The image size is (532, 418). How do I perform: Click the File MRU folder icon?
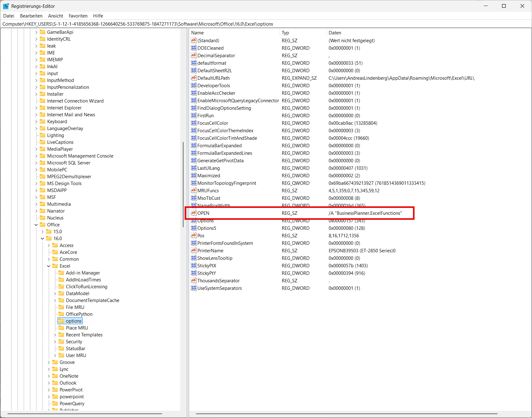click(x=61, y=307)
